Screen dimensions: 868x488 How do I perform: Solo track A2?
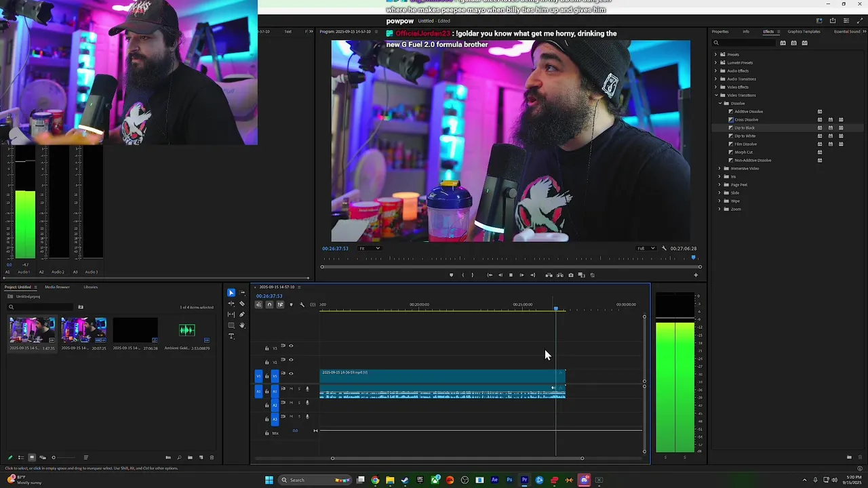[299, 403]
